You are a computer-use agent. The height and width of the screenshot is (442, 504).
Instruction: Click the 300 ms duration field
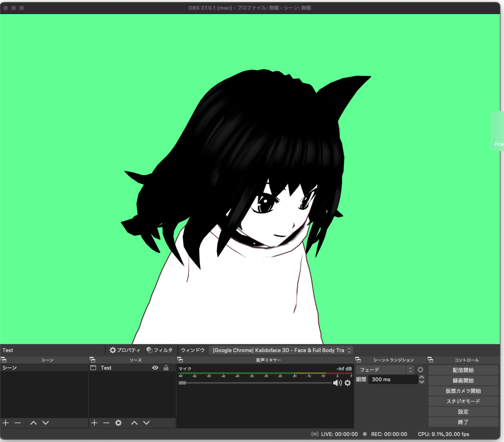point(394,379)
